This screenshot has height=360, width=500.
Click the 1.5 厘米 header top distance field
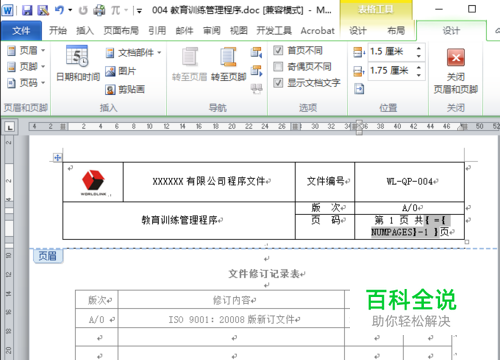click(x=391, y=52)
